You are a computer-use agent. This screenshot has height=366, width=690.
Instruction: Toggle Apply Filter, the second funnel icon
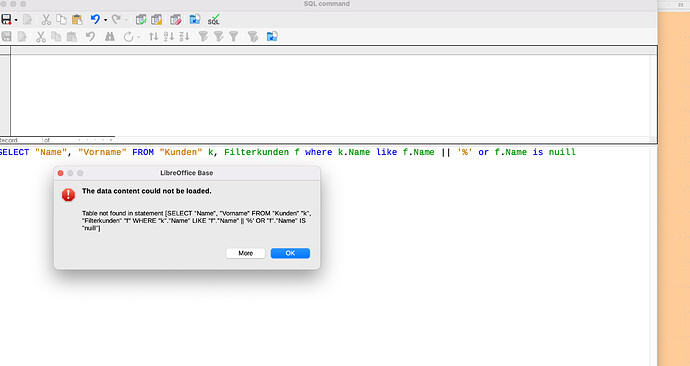(x=218, y=36)
